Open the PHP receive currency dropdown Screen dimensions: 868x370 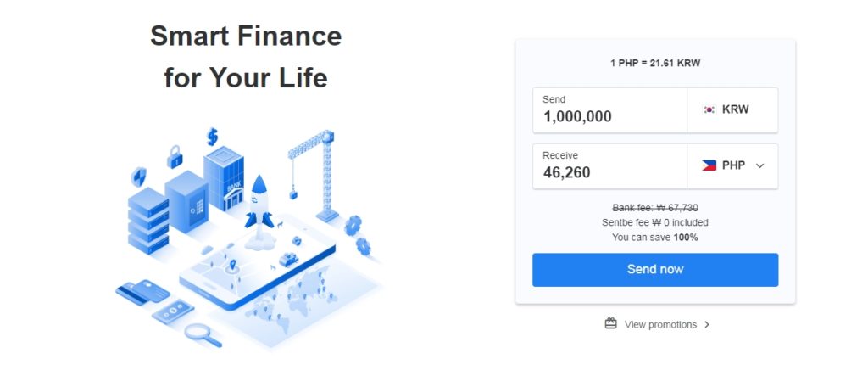coord(732,165)
